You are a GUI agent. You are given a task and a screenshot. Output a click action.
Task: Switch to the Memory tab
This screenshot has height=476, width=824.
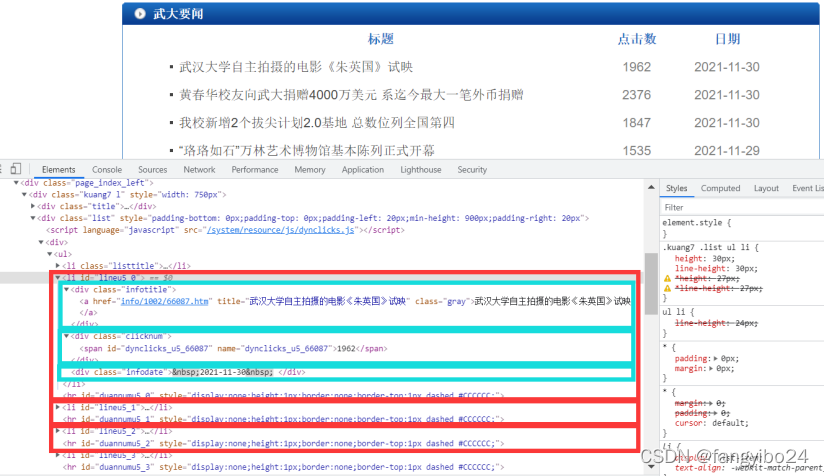310,170
